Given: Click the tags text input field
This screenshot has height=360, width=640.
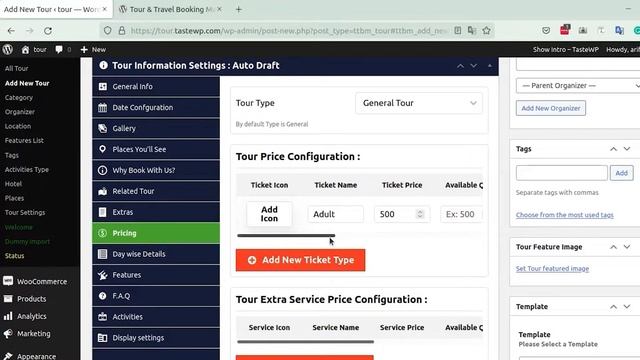Looking at the screenshot, I should pos(562,173).
